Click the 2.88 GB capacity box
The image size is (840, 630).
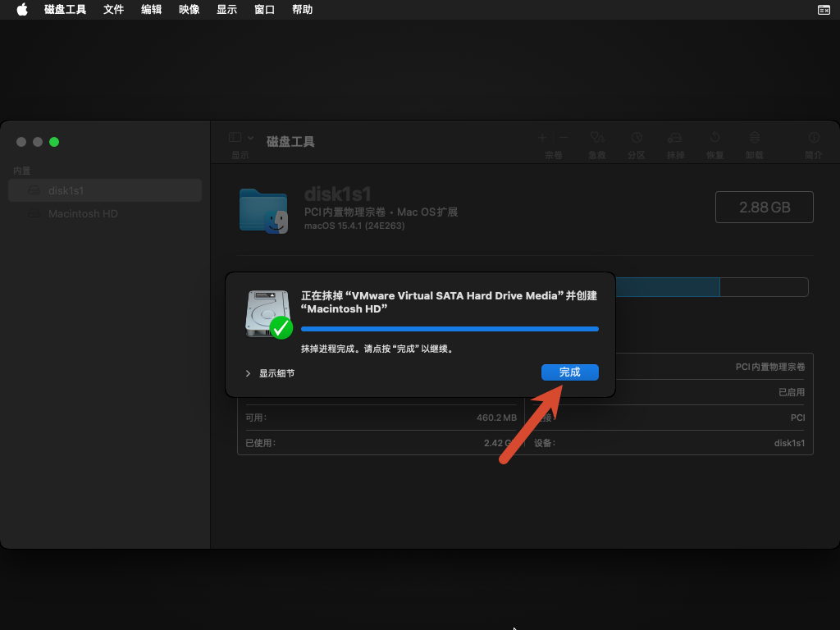point(765,208)
